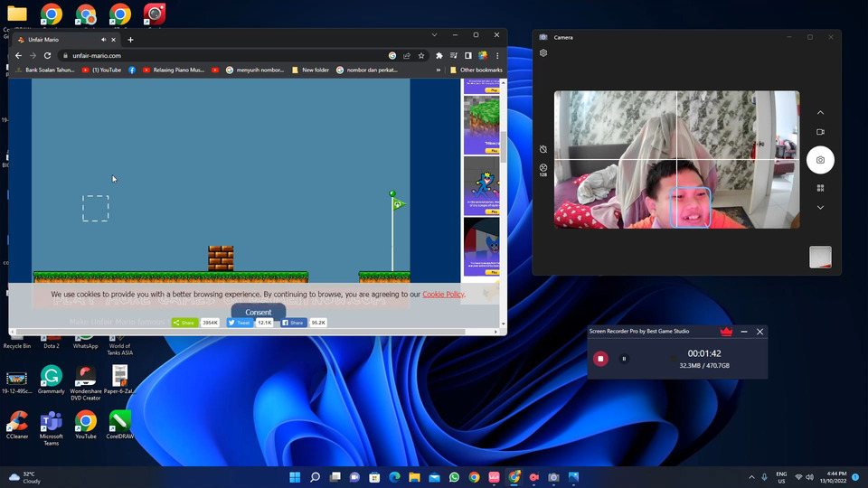Open a new Chrome tab
The image size is (868, 488).
coord(130,40)
